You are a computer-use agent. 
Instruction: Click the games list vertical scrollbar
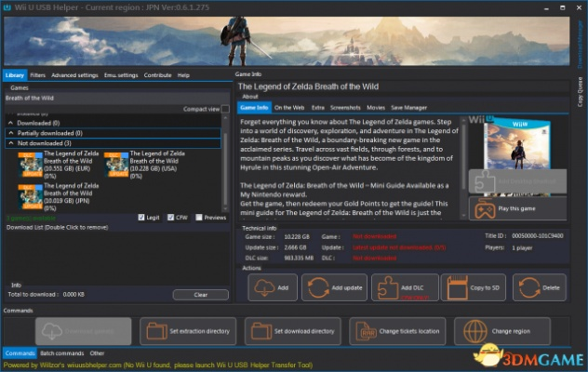[x=225, y=163]
